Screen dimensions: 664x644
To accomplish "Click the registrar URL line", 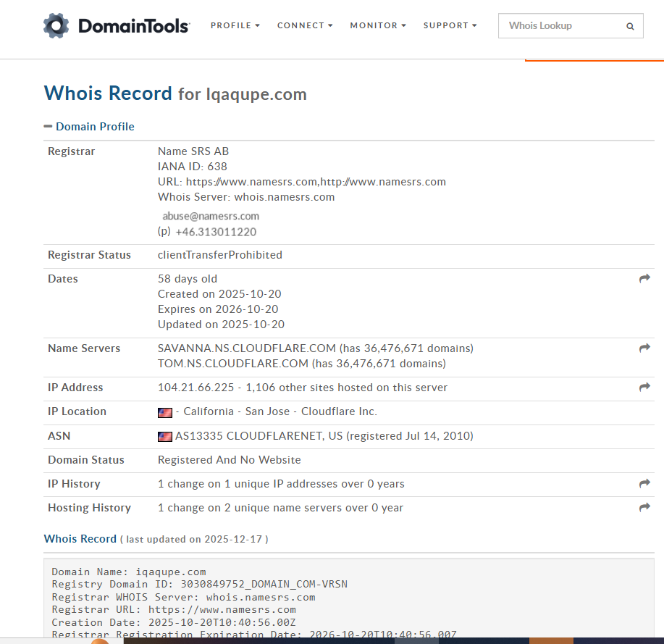I will pyautogui.click(x=301, y=182).
